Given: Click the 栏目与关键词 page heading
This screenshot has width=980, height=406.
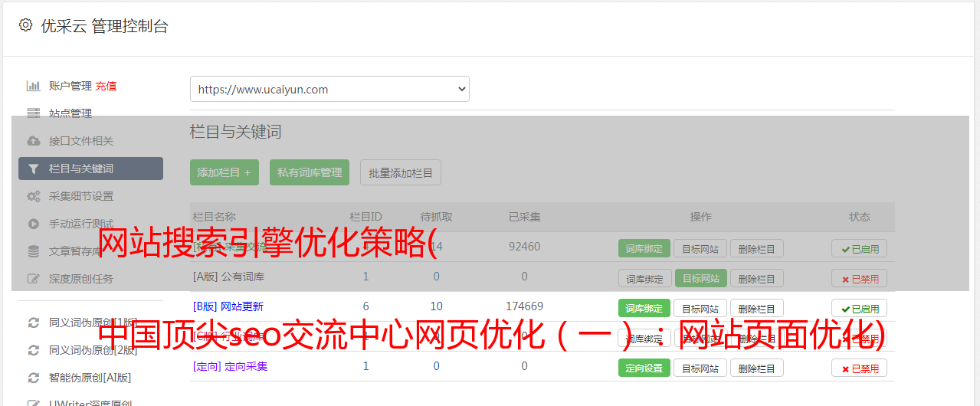Looking at the screenshot, I should pos(236,132).
